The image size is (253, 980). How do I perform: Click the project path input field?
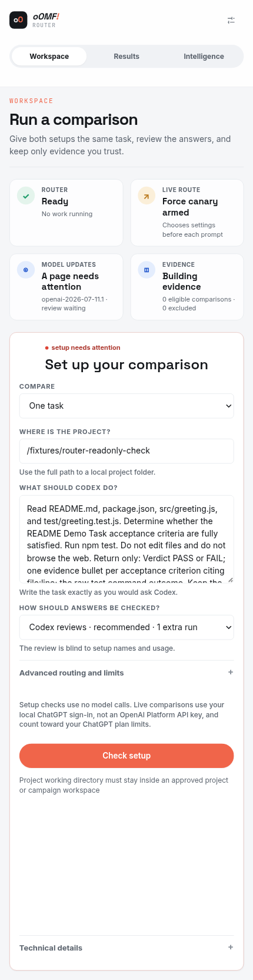coord(126,451)
